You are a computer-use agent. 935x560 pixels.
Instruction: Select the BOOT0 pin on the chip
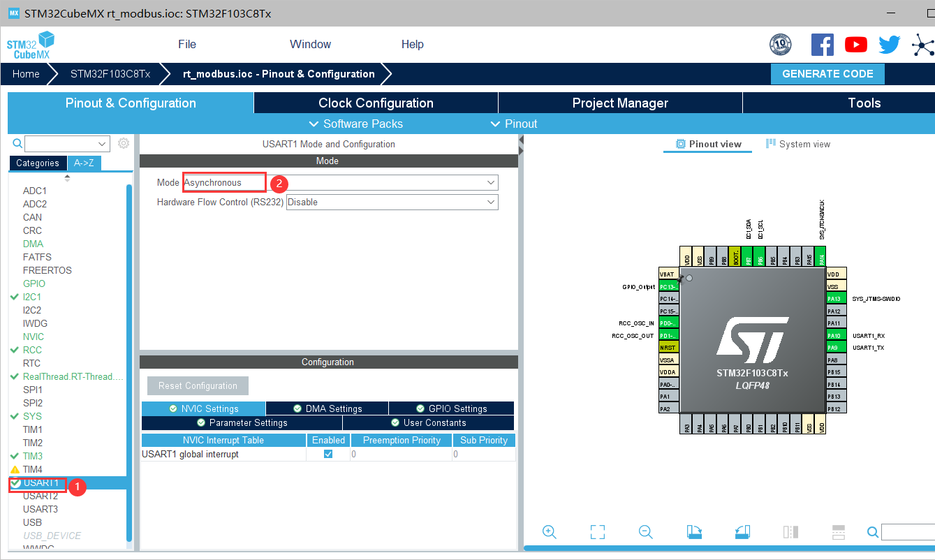pyautogui.click(x=735, y=256)
